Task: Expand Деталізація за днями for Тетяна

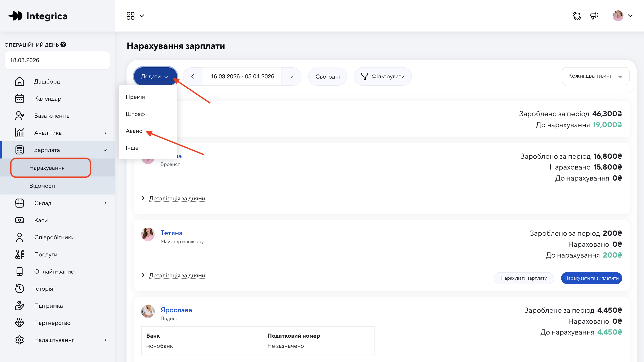Action: click(x=177, y=276)
